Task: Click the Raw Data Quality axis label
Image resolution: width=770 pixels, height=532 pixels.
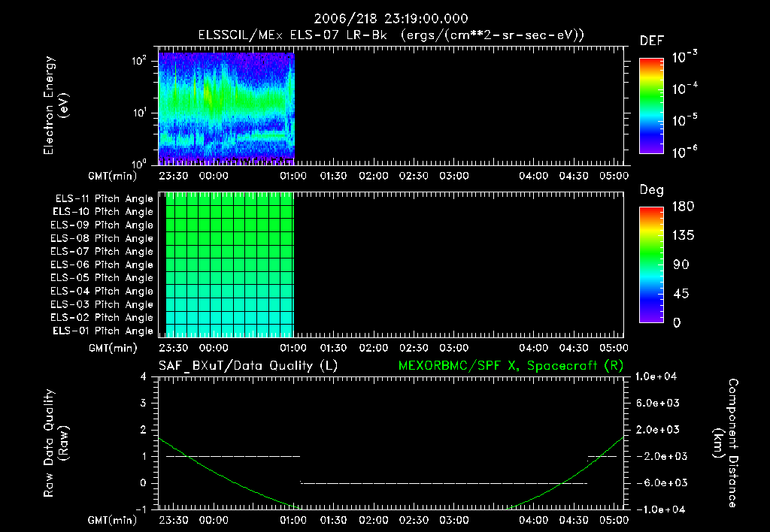Action: click(56, 443)
